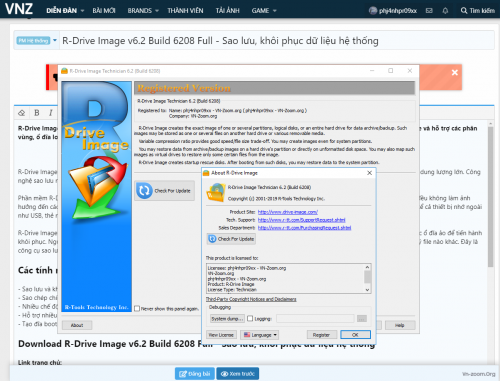Enable the Logging checkbox
The width and height of the screenshot is (500, 381).
pos(250,319)
